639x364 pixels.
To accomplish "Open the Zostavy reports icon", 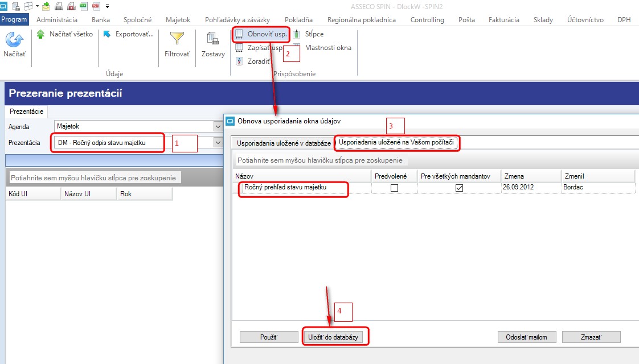I will click(213, 39).
